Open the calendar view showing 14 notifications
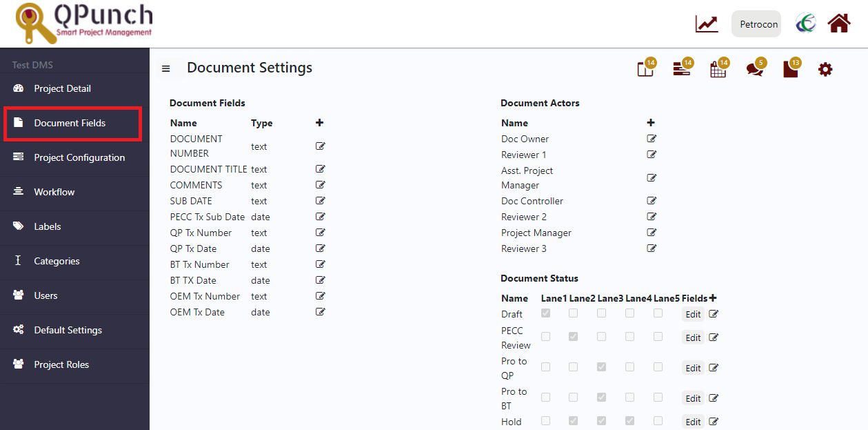 718,69
